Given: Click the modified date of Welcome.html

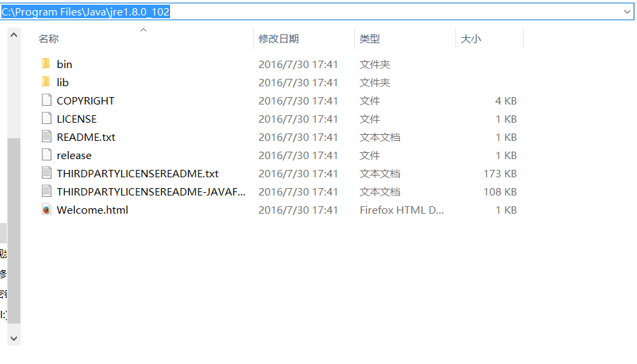Looking at the screenshot, I should pyautogui.click(x=298, y=210).
